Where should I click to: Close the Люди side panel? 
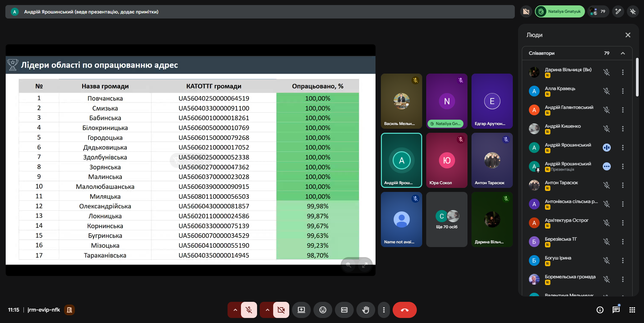tap(628, 35)
